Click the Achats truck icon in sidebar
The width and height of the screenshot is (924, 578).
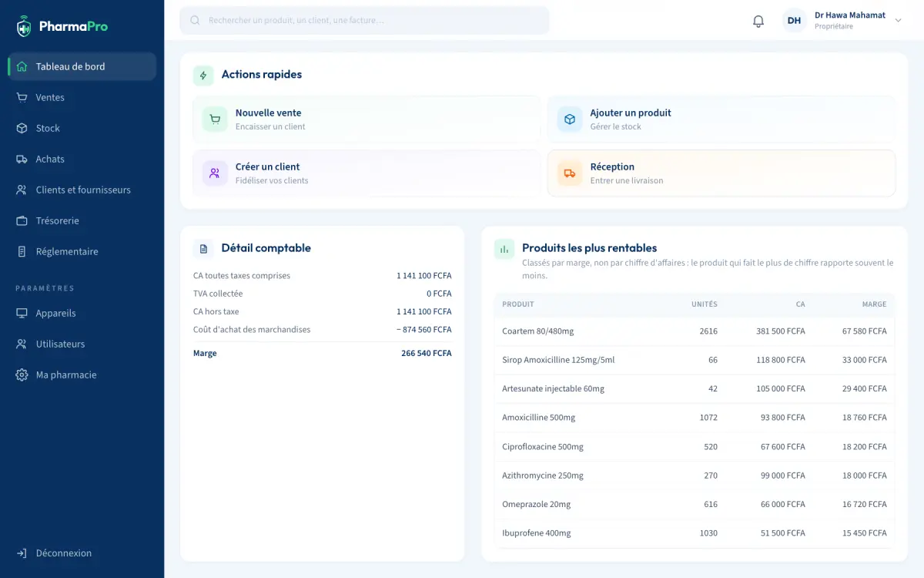22,159
